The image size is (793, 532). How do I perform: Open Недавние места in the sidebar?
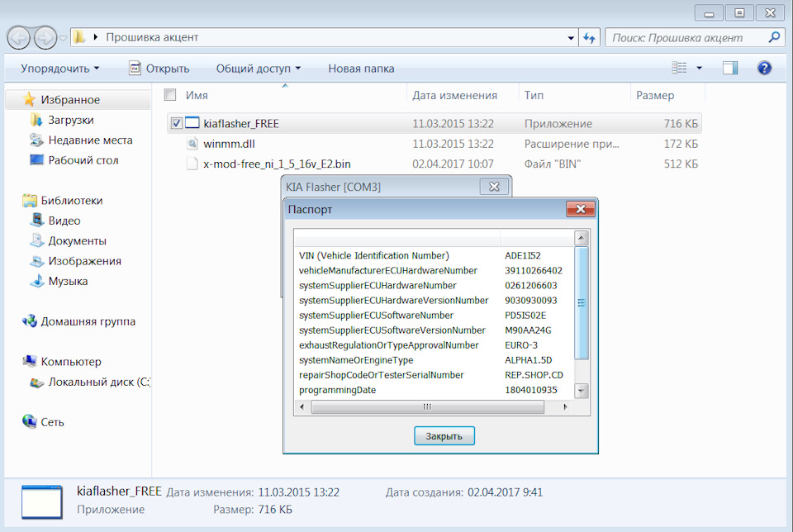click(x=91, y=140)
